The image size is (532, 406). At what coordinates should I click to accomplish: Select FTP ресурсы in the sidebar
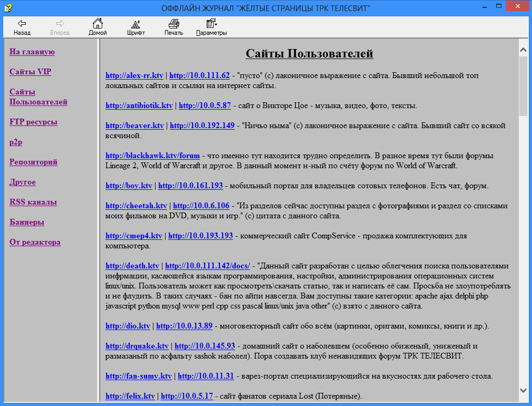tap(33, 122)
